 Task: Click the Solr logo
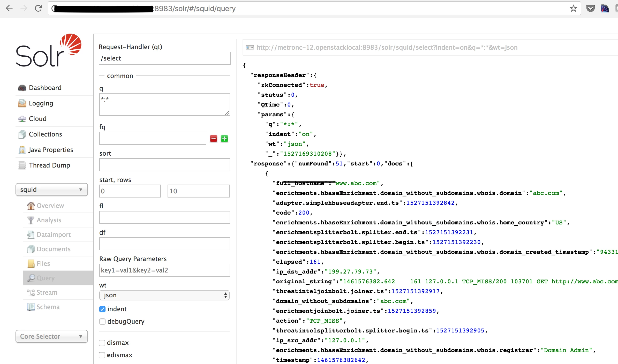(49, 50)
